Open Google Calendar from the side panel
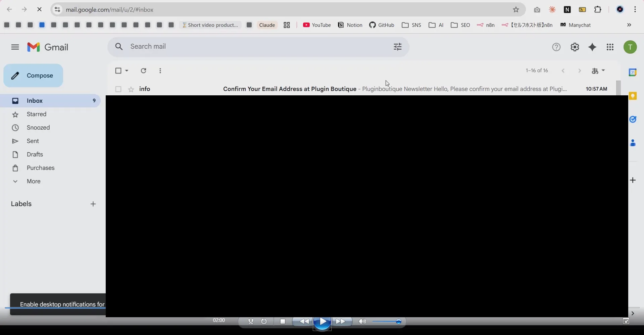644x335 pixels. tap(634, 72)
